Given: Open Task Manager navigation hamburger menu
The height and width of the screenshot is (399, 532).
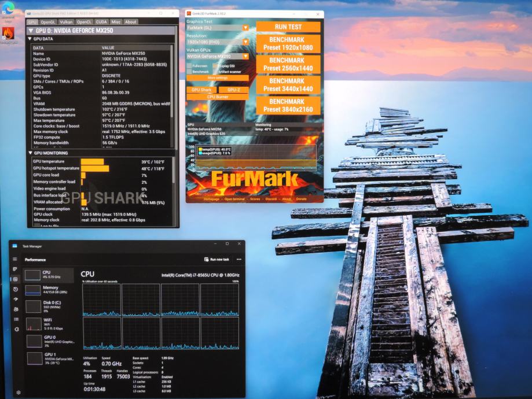Looking at the screenshot, I should pos(15,259).
